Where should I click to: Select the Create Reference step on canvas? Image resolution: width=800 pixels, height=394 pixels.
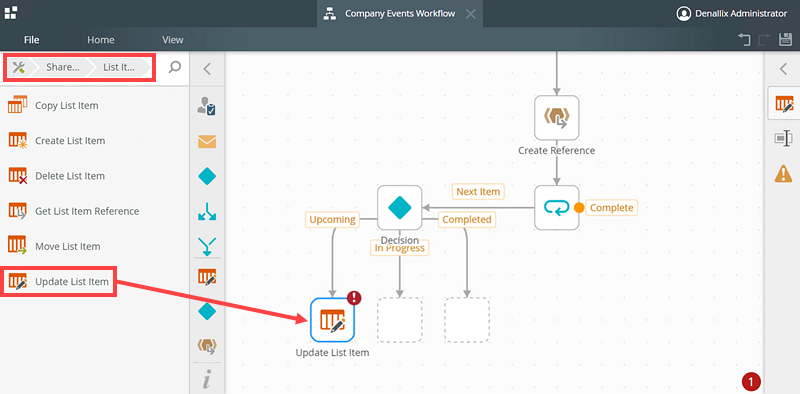click(557, 117)
